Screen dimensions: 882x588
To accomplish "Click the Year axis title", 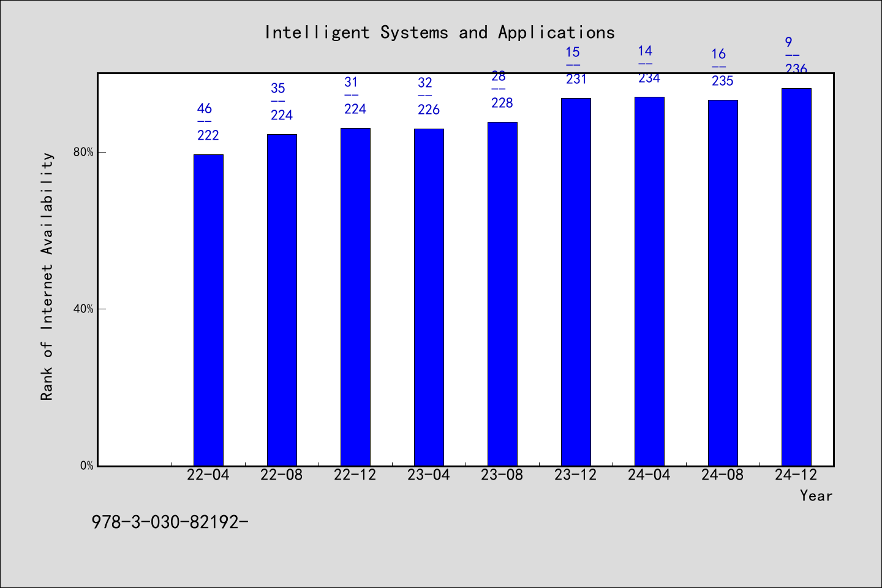I will pos(816,496).
